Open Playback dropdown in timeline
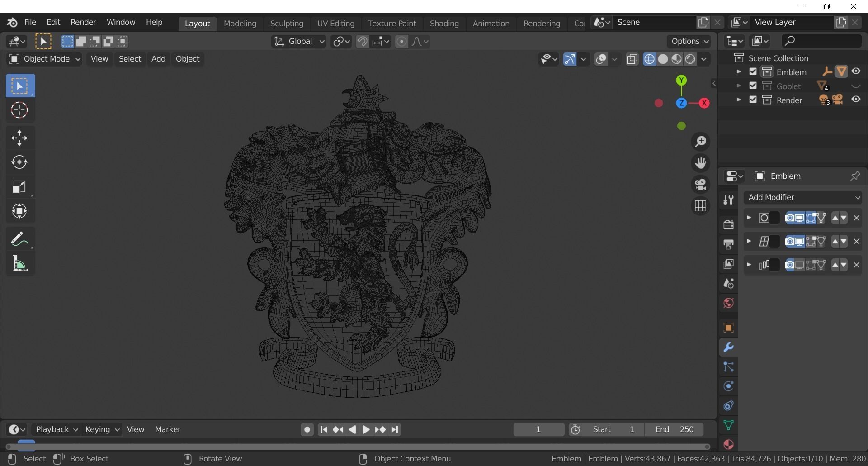Screen dimensions: 868x466 (x=57, y=429)
